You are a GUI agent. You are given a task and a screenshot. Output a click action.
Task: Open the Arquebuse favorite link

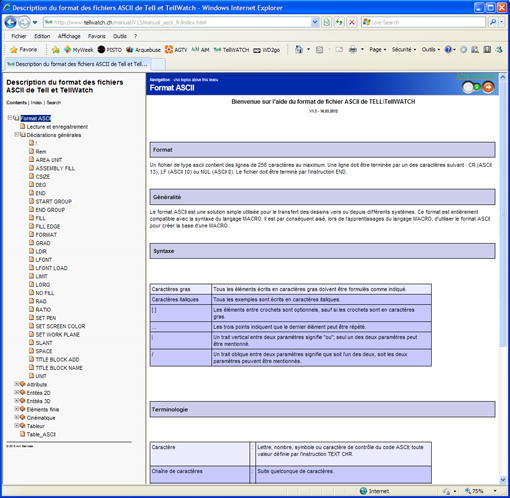coord(143,50)
